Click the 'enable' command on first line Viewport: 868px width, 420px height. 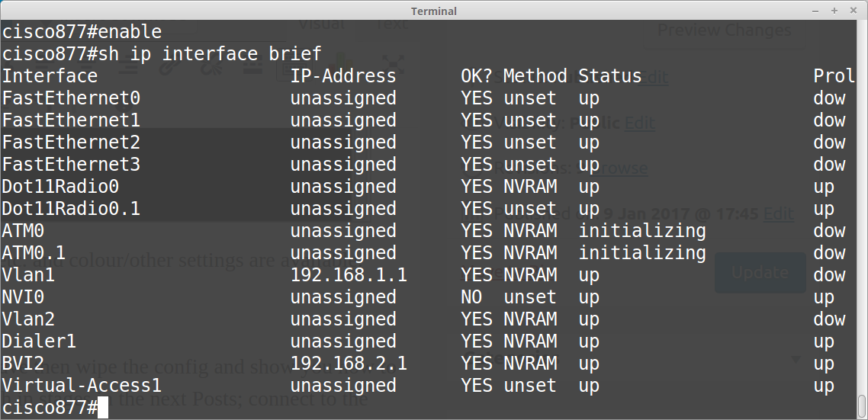130,32
